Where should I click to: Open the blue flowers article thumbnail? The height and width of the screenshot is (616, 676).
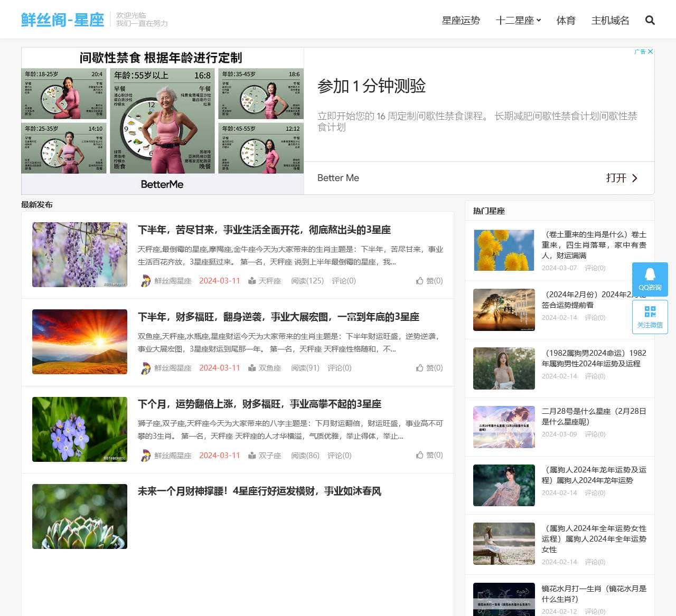tap(80, 429)
